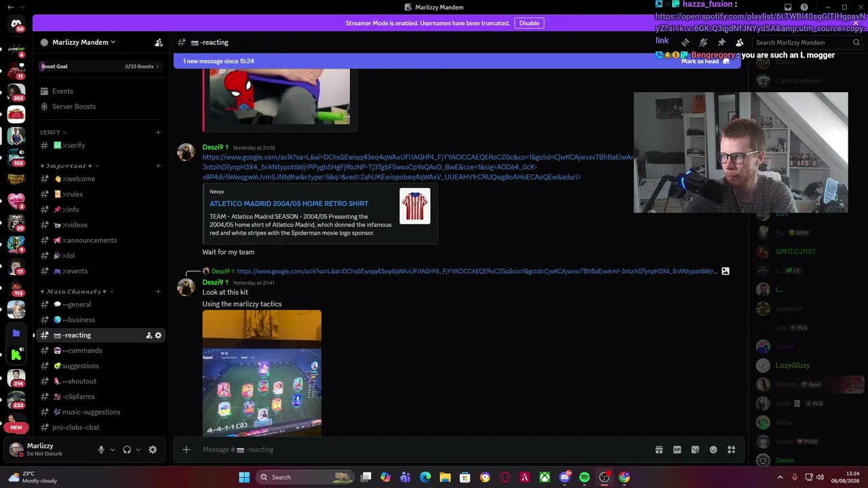Open the suggestions channel
Viewport: 868px width, 488px height.
[x=100, y=366]
